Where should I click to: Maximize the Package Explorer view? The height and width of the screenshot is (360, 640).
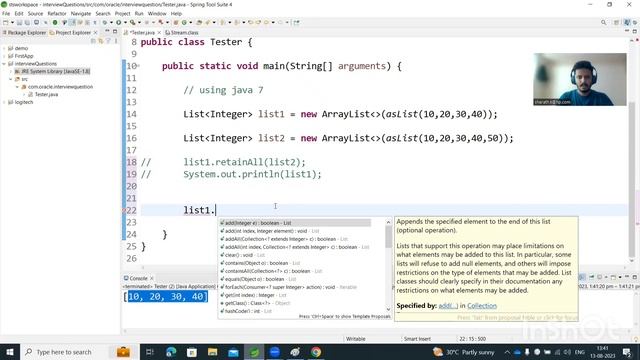pos(115,31)
